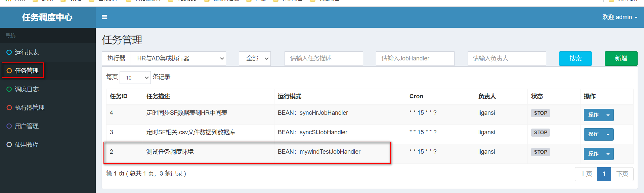Viewport: 644px width, 193px height.
Task: Open 用户管理 in the sidebar
Action: click(48, 126)
